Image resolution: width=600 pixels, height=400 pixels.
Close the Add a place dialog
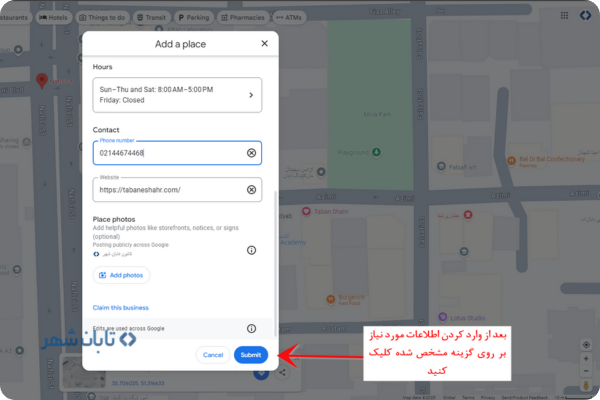coord(264,44)
